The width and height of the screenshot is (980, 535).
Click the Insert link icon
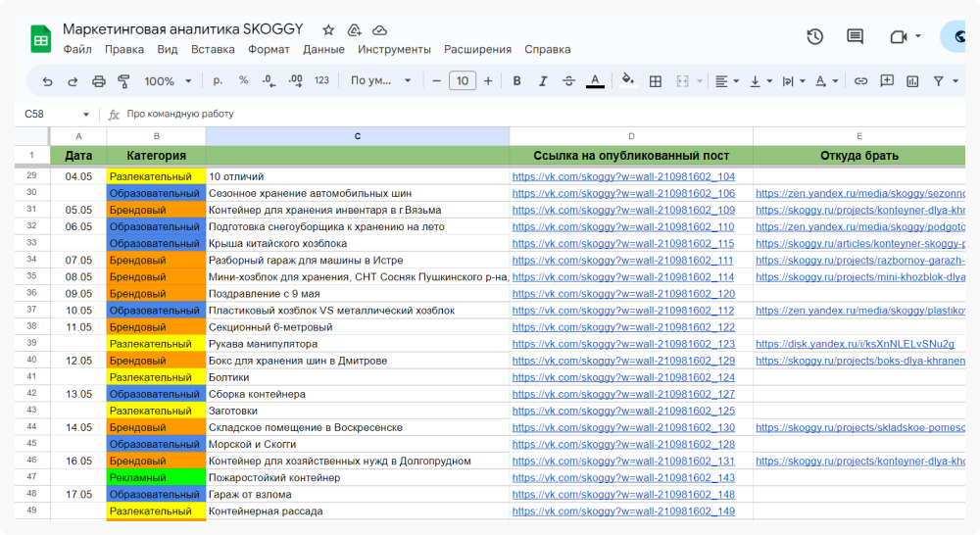click(860, 81)
